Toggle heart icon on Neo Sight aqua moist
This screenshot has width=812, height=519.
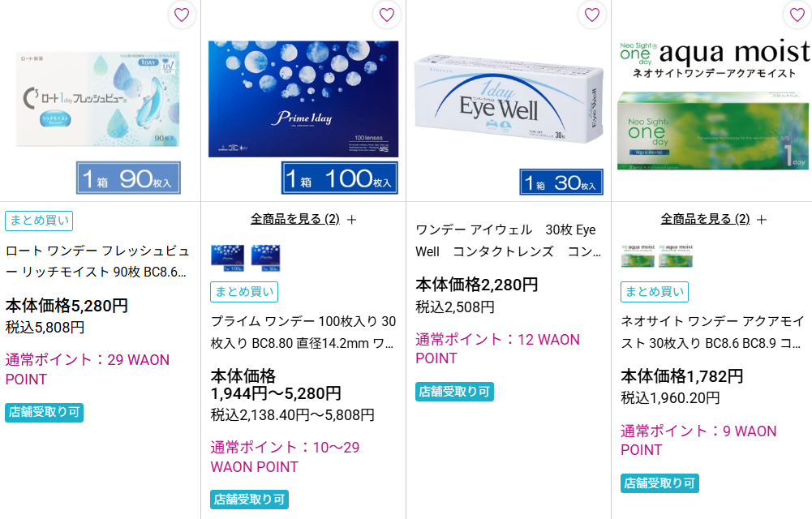[x=797, y=15]
